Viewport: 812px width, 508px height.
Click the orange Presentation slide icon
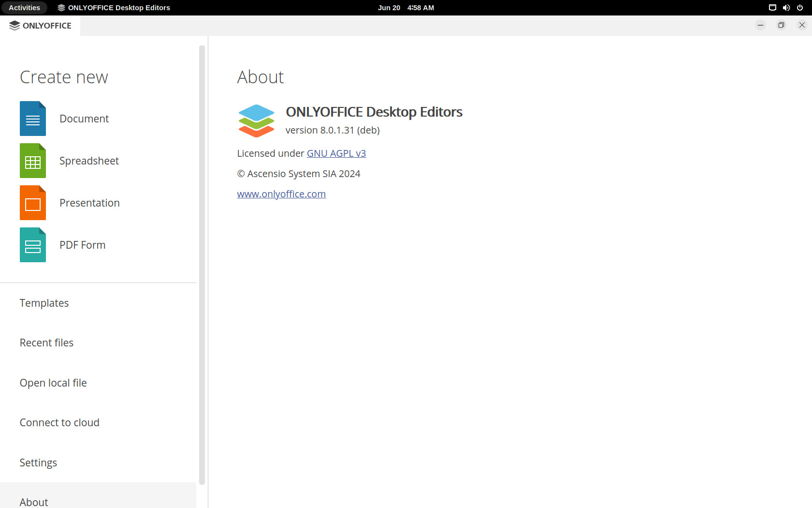coord(33,203)
